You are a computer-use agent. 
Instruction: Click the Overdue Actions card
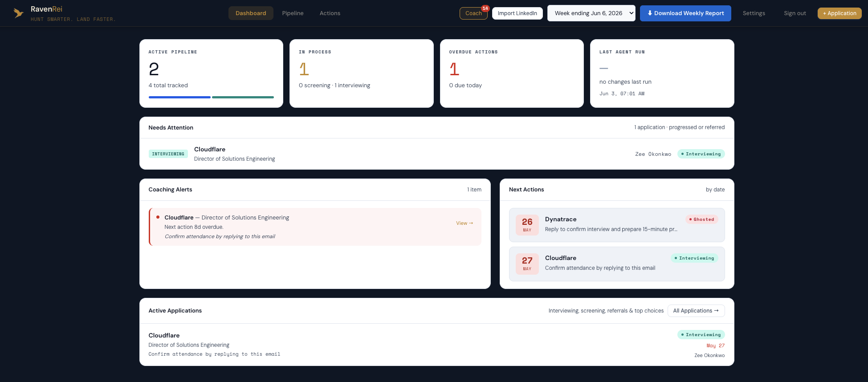[512, 73]
